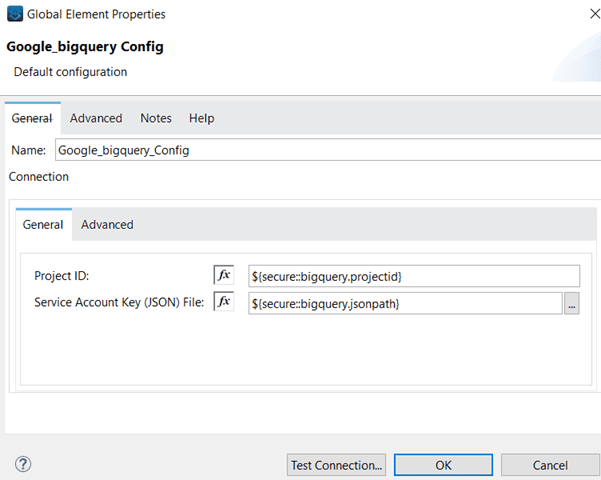Confirm the configuration with OK
601x480 pixels.
click(443, 465)
